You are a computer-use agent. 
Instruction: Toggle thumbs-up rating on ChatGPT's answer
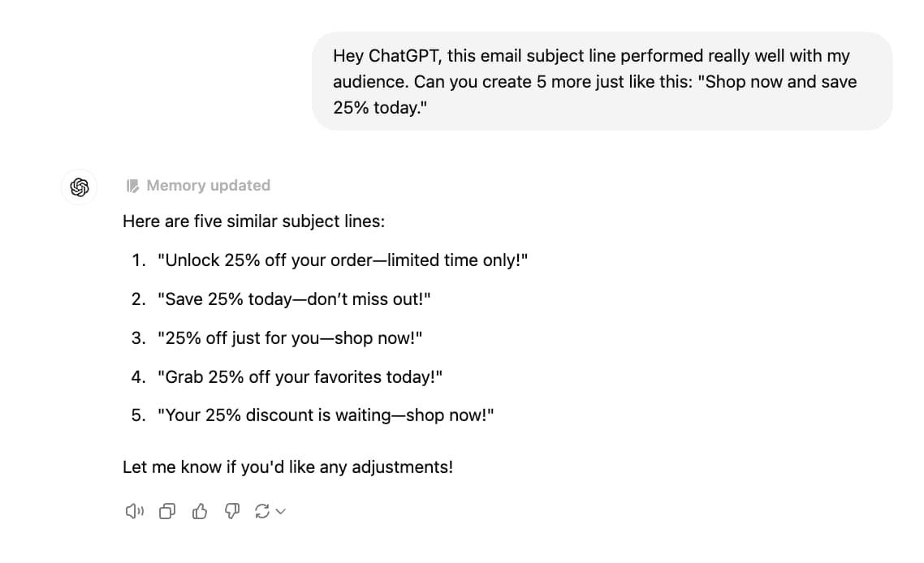[199, 511]
